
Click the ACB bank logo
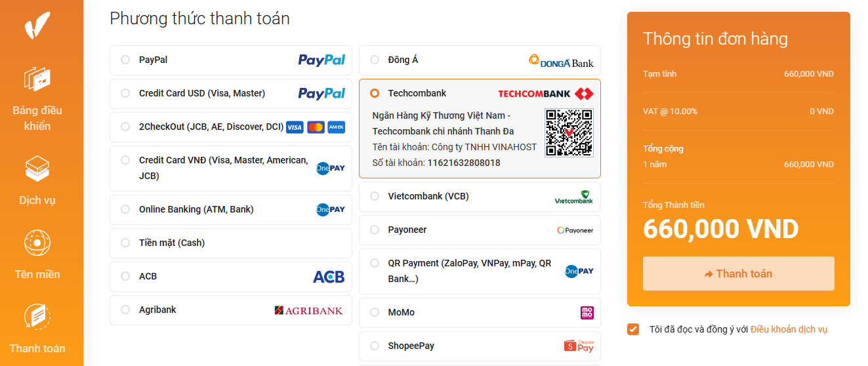(x=329, y=277)
